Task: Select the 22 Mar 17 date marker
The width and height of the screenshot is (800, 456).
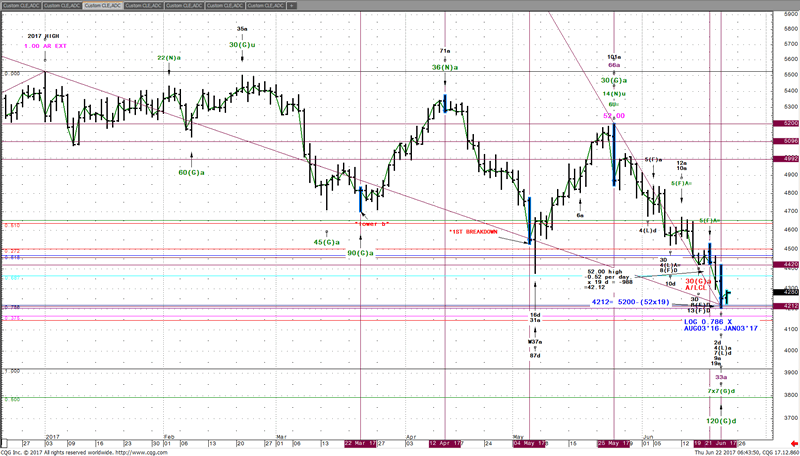Action: [361, 443]
